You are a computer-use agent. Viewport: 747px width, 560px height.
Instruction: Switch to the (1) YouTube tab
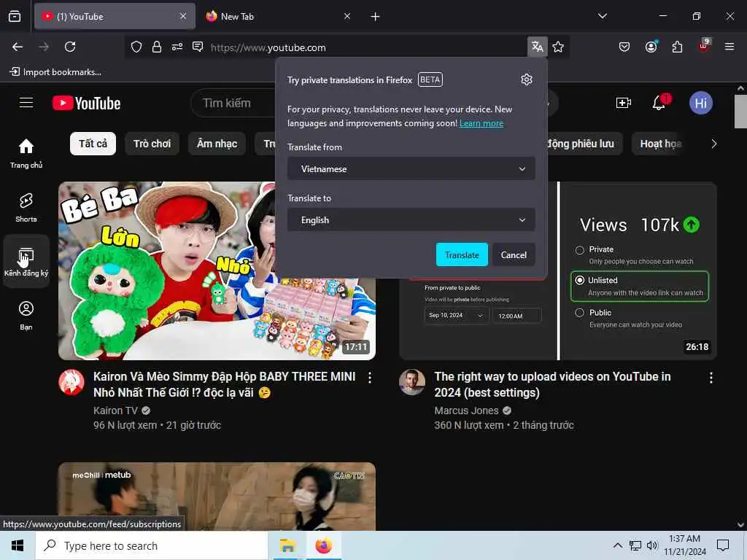click(x=115, y=16)
